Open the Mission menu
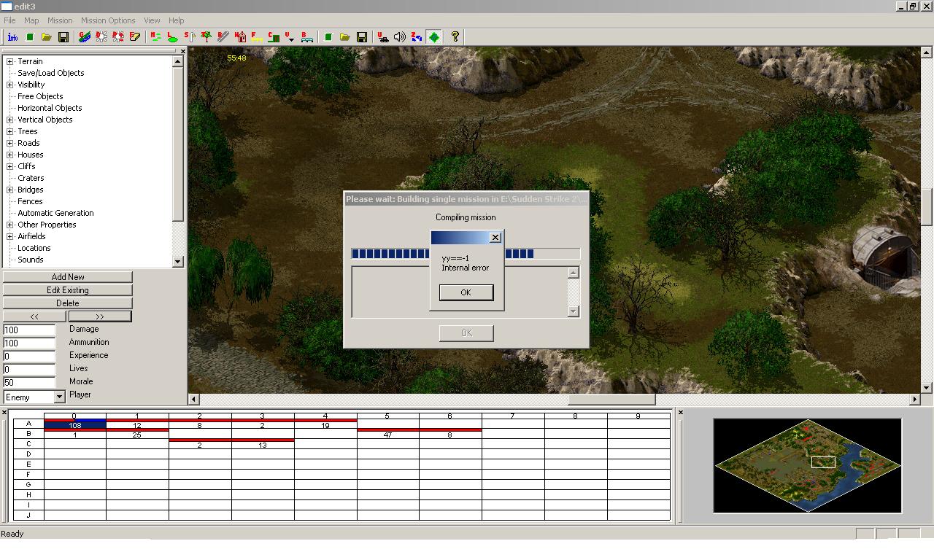The width and height of the screenshot is (934, 560). [x=60, y=20]
